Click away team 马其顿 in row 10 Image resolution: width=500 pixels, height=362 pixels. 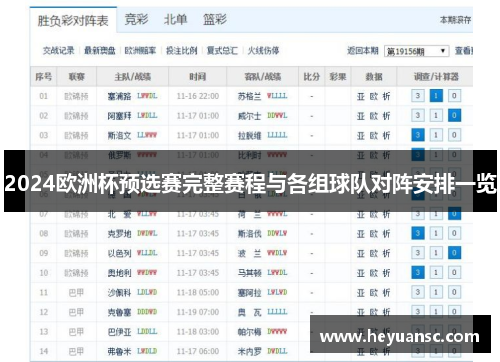tap(249, 273)
